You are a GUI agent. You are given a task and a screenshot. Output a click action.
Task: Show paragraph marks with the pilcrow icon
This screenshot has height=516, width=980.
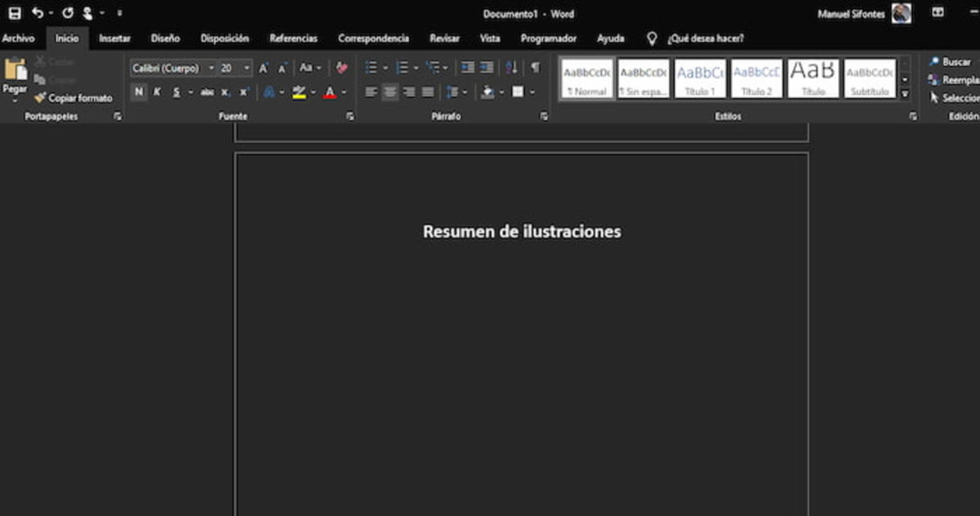point(533,67)
